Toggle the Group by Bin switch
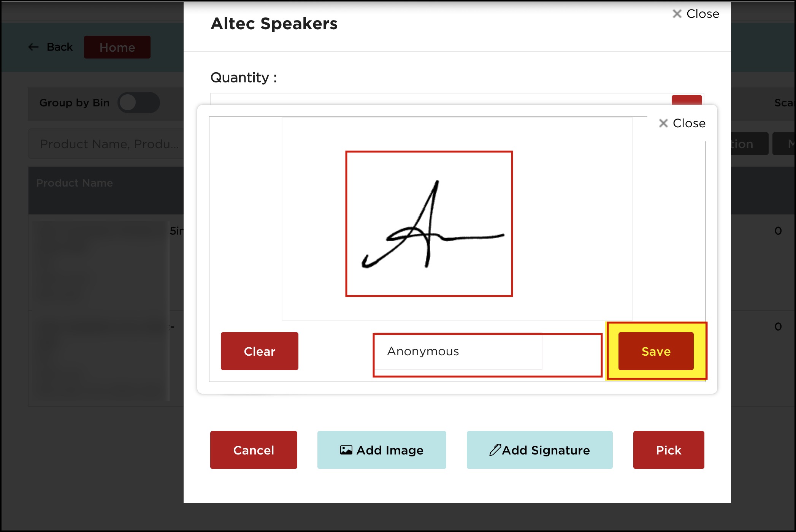 (x=138, y=103)
